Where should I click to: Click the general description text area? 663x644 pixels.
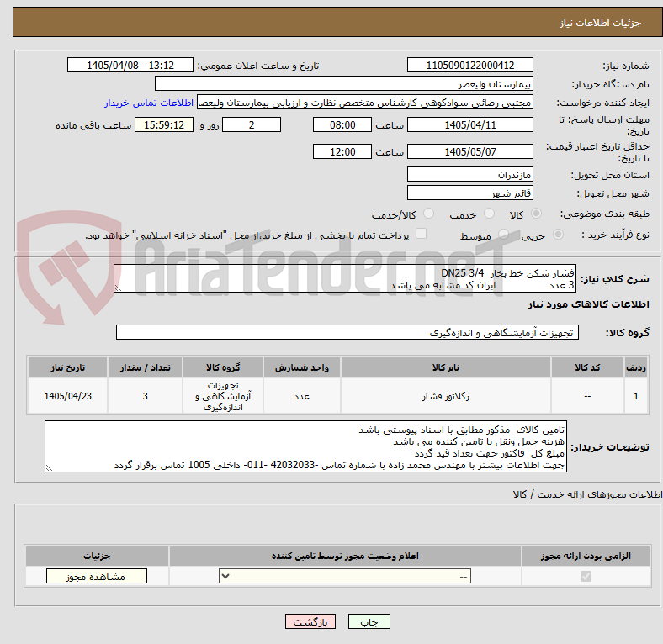pos(345,279)
